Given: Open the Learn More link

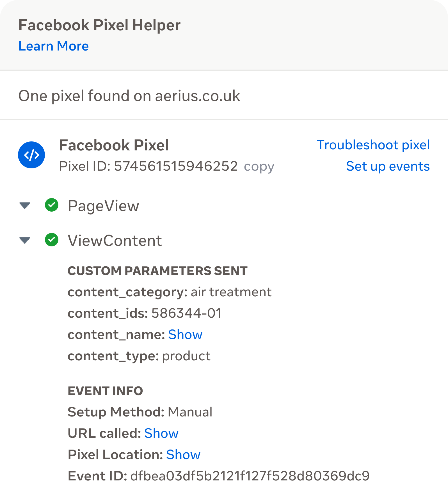Looking at the screenshot, I should click(x=53, y=46).
